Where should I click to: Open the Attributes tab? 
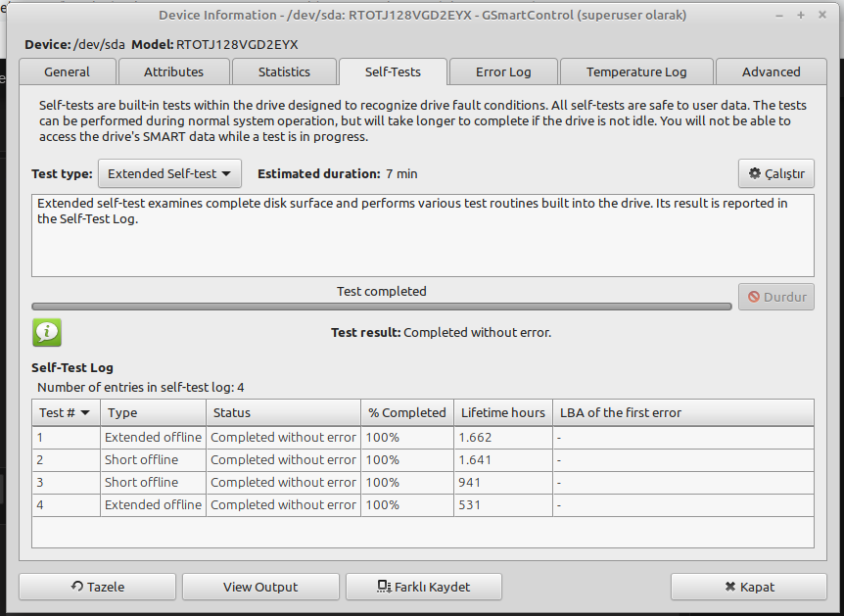tap(173, 71)
